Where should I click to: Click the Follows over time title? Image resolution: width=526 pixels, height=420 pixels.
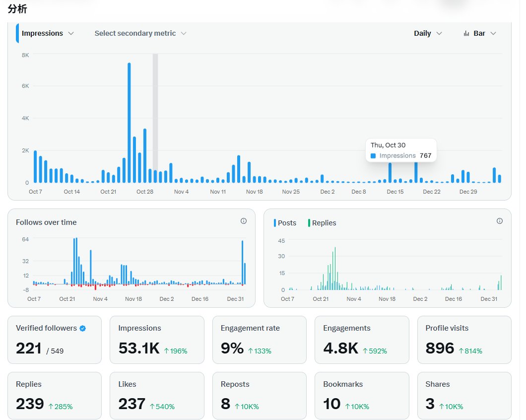(x=46, y=222)
